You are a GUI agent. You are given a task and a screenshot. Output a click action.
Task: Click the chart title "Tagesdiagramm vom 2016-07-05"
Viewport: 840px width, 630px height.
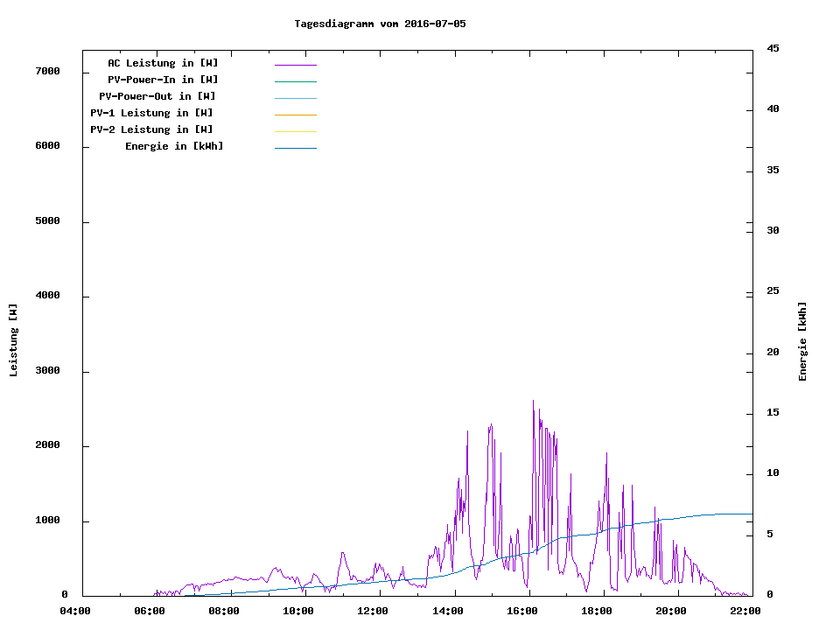(x=380, y=24)
